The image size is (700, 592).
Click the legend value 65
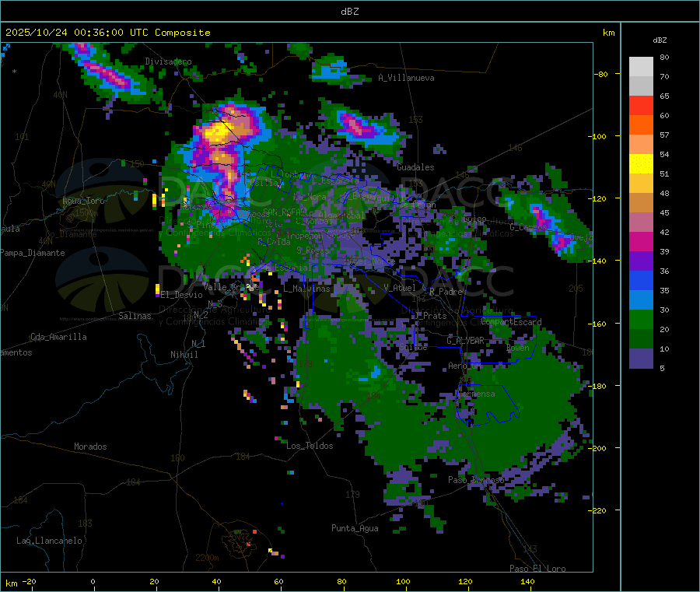[x=664, y=96]
